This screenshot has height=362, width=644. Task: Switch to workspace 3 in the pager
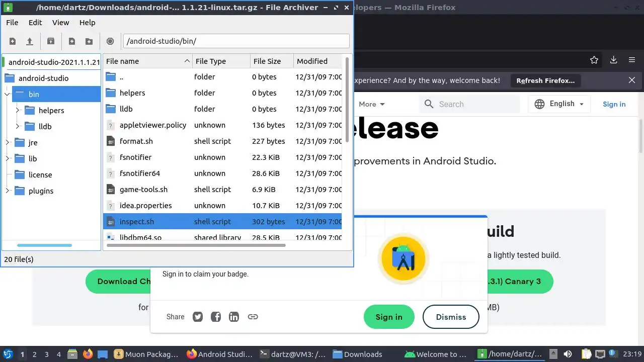47,354
